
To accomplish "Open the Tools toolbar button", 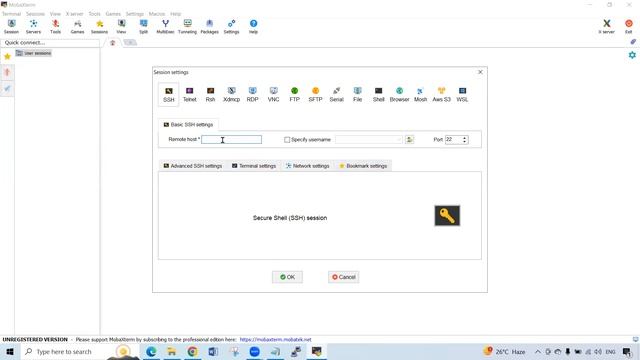I will coord(56,27).
